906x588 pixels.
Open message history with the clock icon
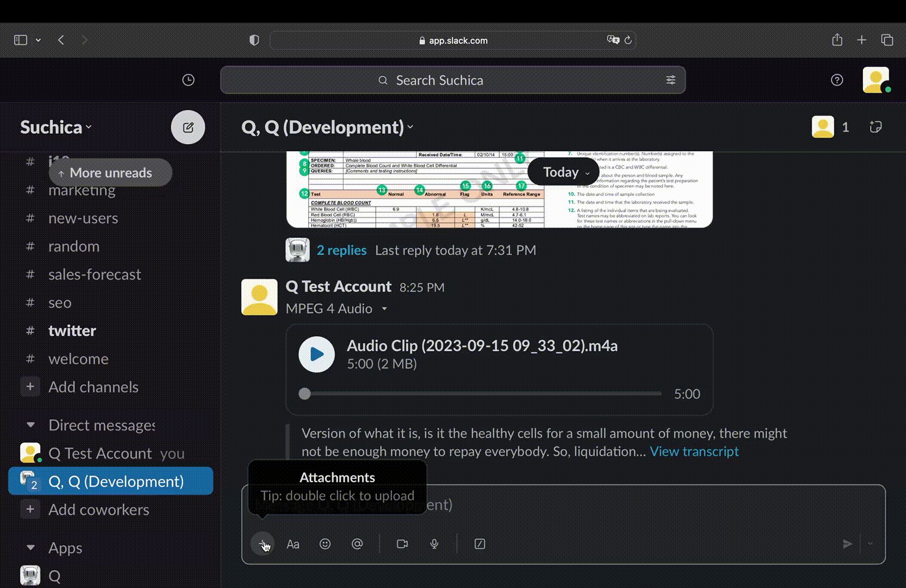point(188,79)
